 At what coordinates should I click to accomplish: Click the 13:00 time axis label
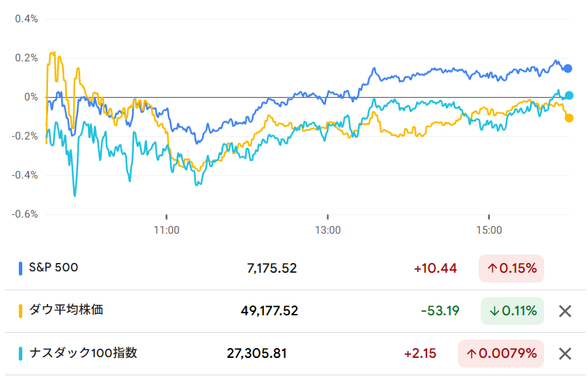pyautogui.click(x=327, y=230)
